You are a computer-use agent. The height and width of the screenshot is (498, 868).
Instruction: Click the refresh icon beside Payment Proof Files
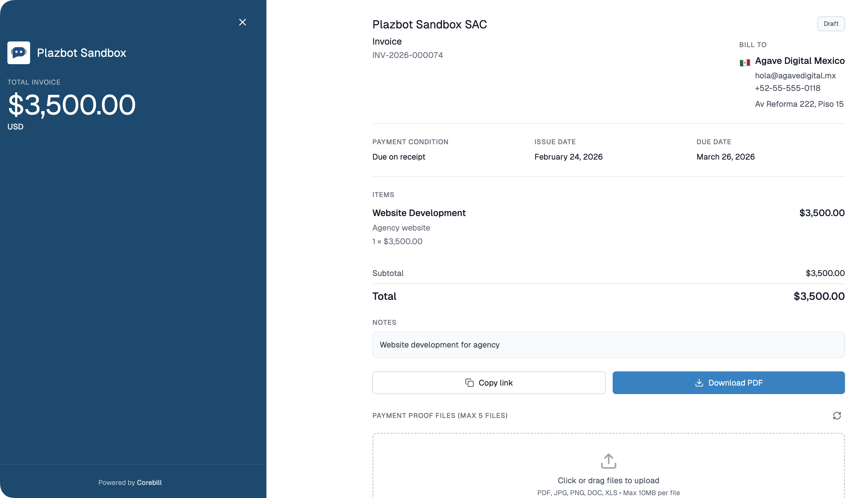coord(837,416)
